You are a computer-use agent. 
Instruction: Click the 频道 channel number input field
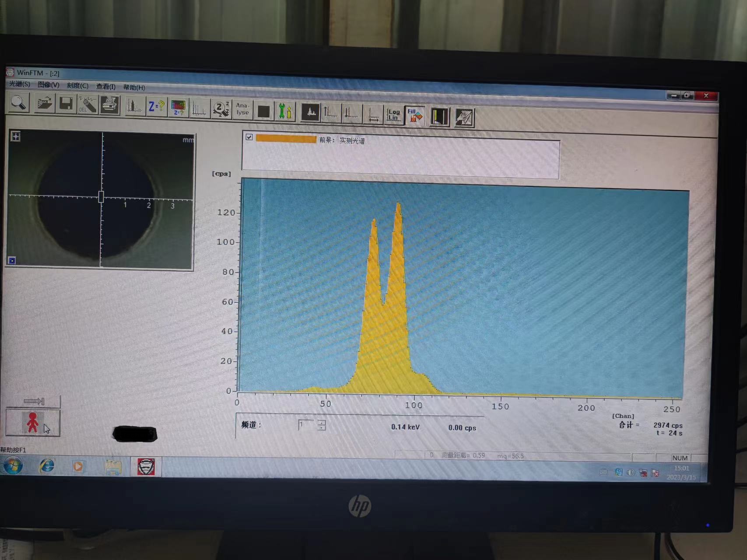307,425
